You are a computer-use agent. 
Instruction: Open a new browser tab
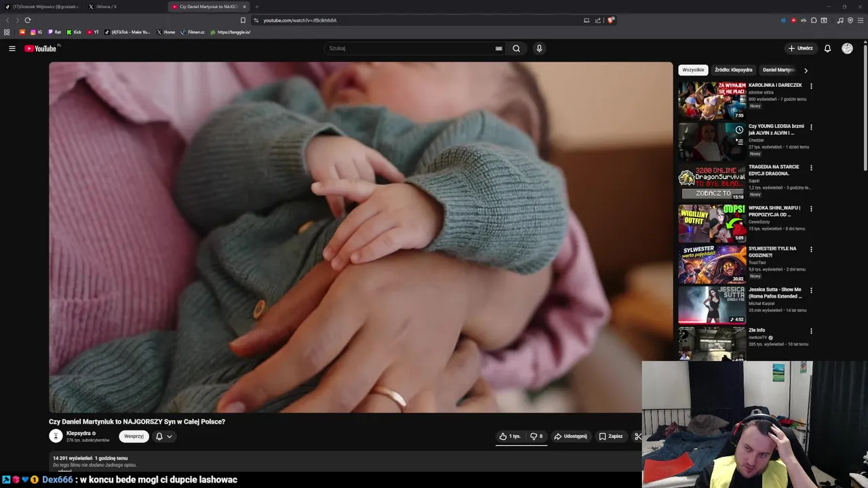(256, 7)
